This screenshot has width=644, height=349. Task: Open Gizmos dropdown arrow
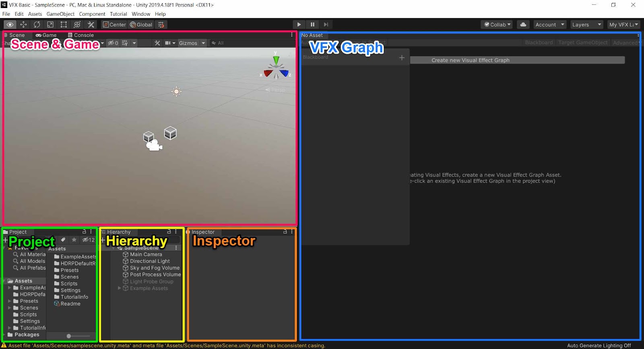[203, 43]
